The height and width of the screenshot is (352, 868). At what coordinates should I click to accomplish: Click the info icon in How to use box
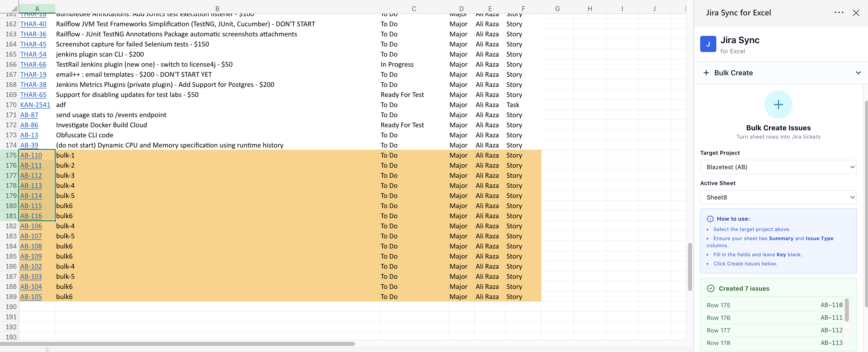tap(711, 219)
